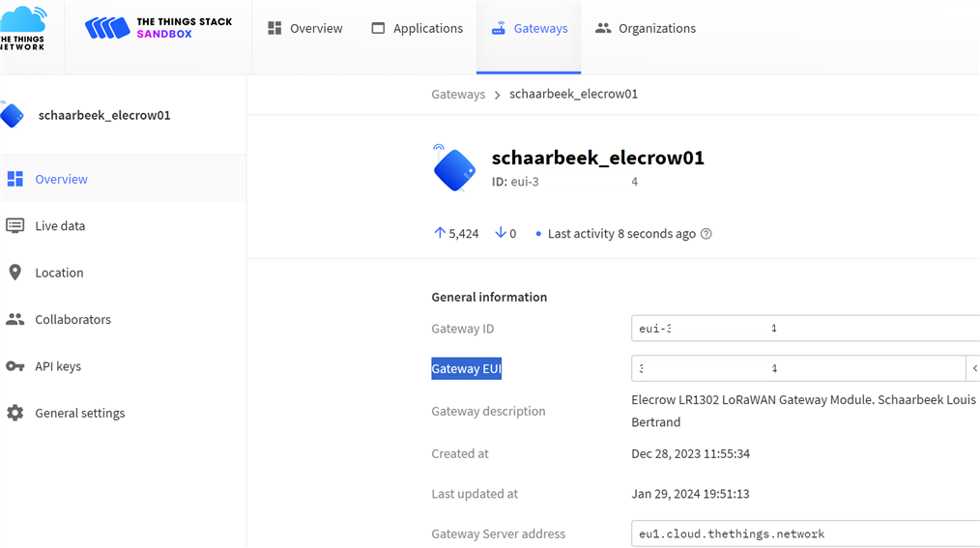Click the button at Gateway EUI field's end
980x548 pixels.
tap(974, 368)
